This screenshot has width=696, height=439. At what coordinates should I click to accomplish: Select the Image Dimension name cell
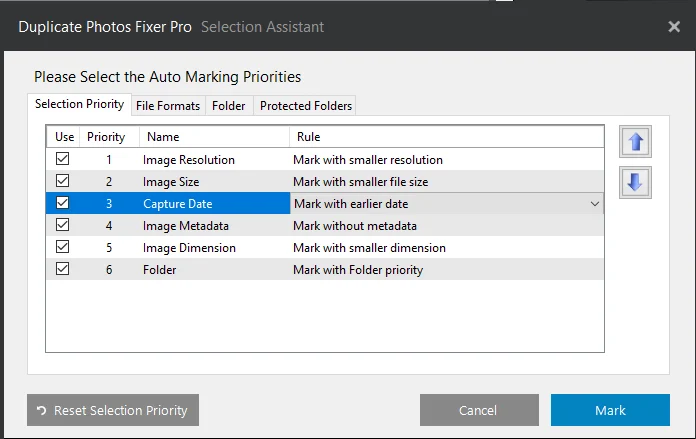click(x=189, y=248)
